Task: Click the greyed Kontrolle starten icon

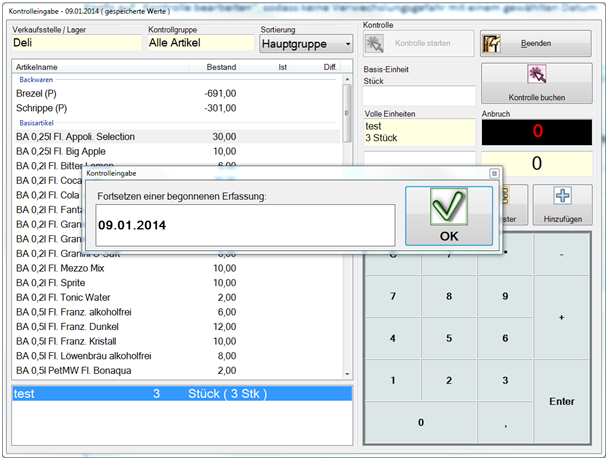Action: pyautogui.click(x=375, y=44)
